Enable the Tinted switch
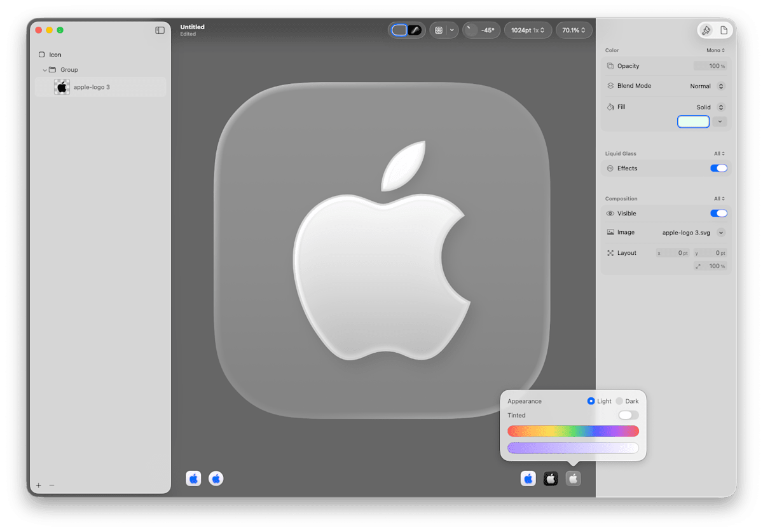763x532 pixels. 628,415
